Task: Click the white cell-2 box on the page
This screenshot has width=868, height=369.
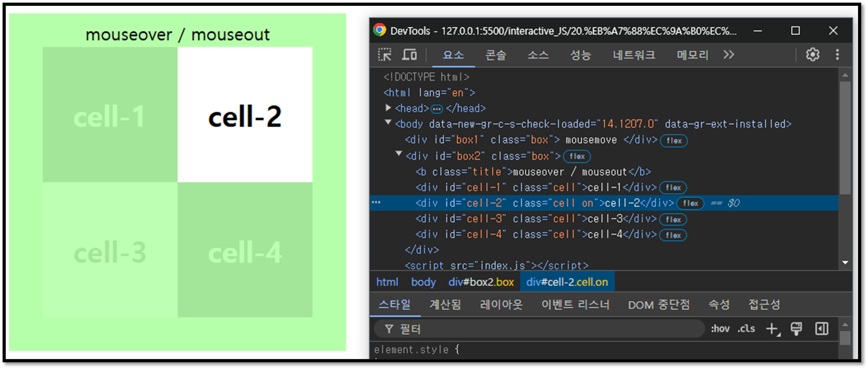Action: [x=245, y=115]
